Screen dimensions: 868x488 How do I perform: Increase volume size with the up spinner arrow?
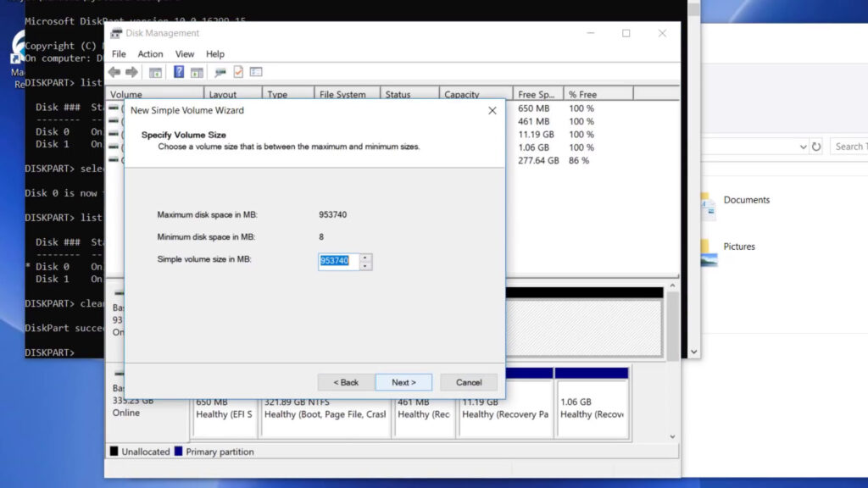(x=364, y=258)
